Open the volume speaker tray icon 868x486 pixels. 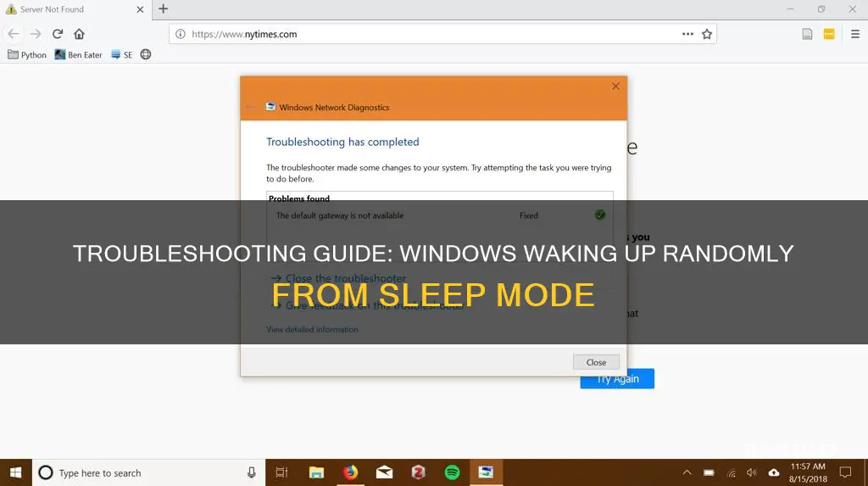tap(752, 472)
